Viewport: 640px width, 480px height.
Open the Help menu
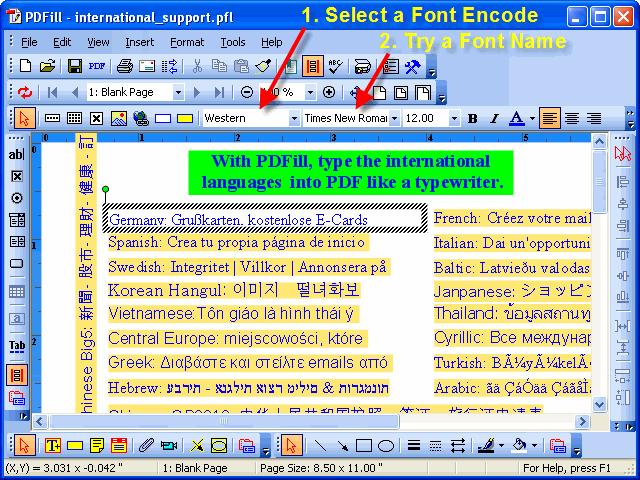(271, 42)
